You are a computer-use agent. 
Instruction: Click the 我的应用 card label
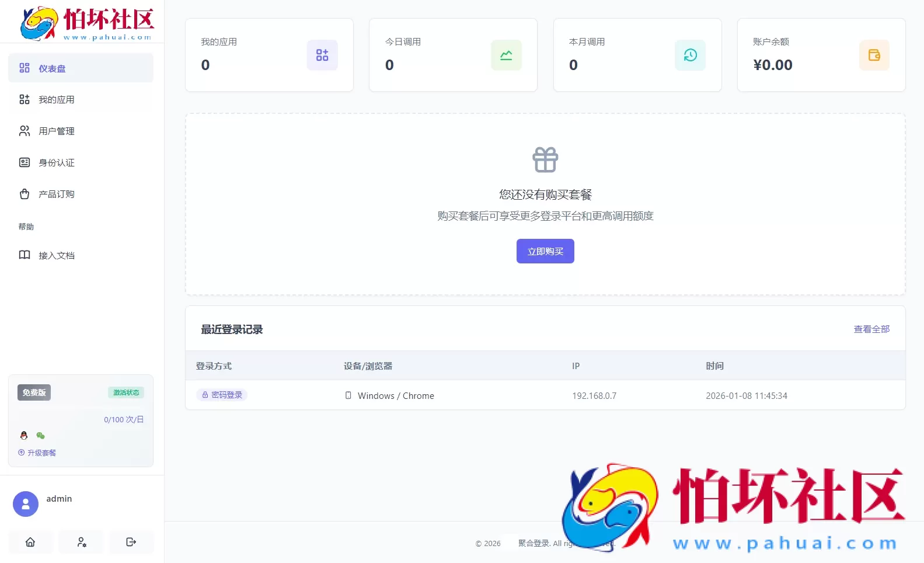coord(219,42)
